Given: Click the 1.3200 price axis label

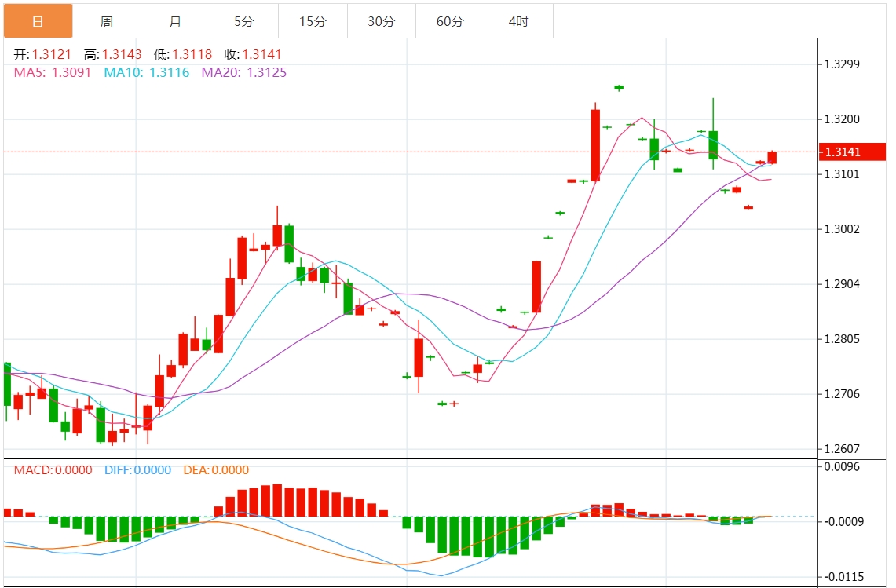Looking at the screenshot, I should click(842, 119).
